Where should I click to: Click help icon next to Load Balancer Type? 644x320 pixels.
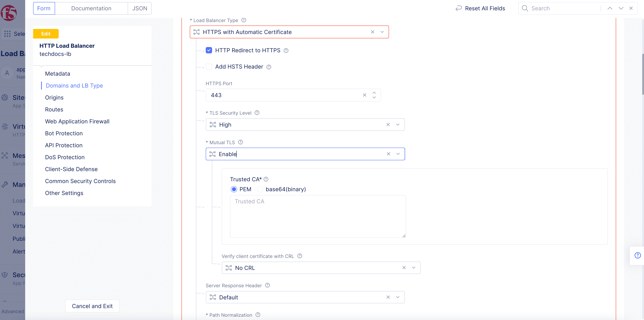pyautogui.click(x=244, y=20)
